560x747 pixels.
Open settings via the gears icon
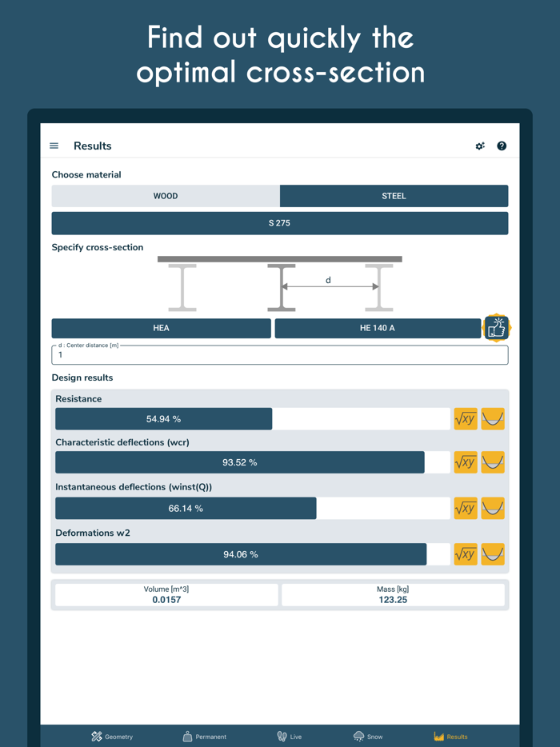(x=480, y=146)
